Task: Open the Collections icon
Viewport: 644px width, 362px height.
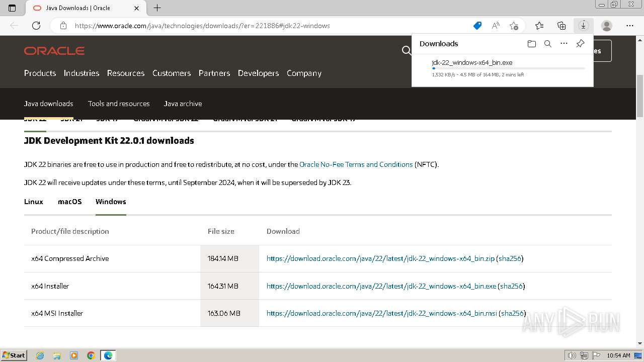Action: 561,26
